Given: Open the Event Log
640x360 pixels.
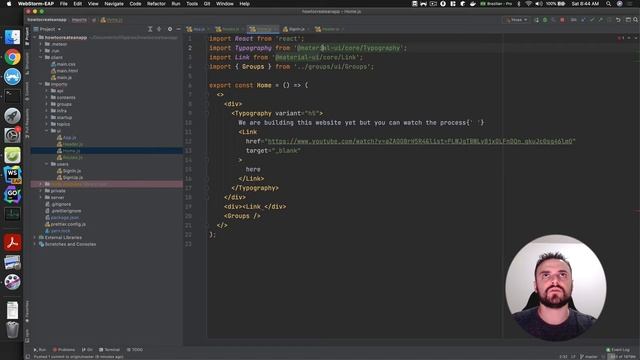Looking at the screenshot, I should point(618,350).
